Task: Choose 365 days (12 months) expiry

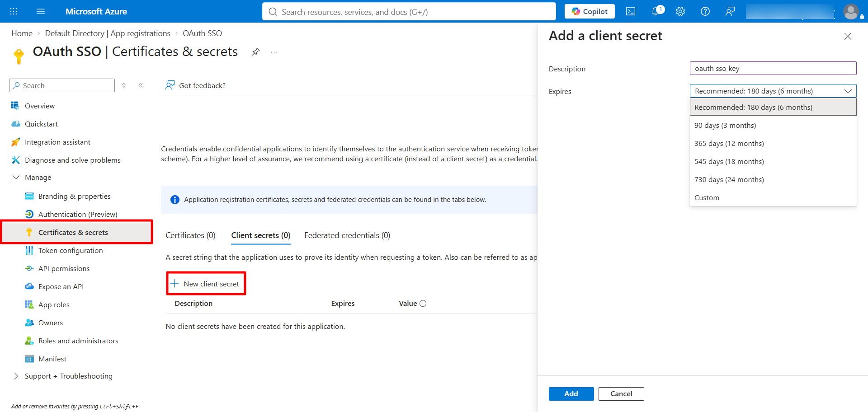Action: point(773,143)
